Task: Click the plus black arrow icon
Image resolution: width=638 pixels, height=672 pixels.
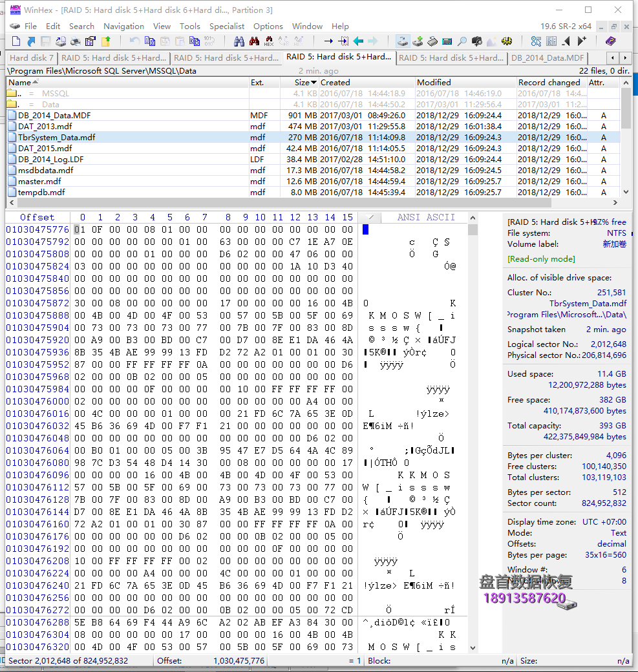Action: 581,41
